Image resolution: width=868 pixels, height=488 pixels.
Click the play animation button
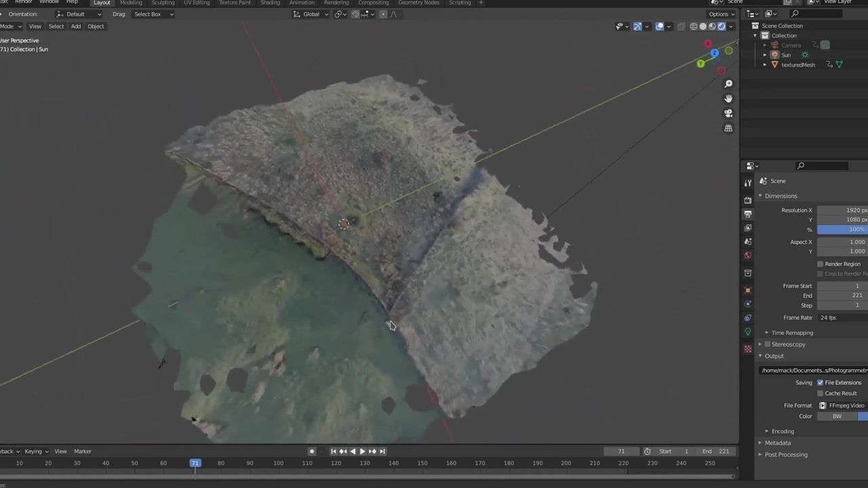[x=362, y=451]
